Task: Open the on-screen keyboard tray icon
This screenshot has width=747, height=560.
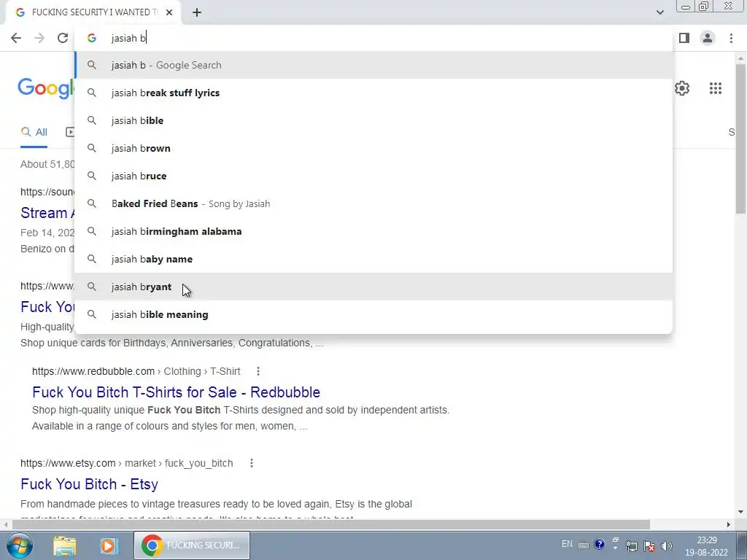Action: [x=584, y=545]
